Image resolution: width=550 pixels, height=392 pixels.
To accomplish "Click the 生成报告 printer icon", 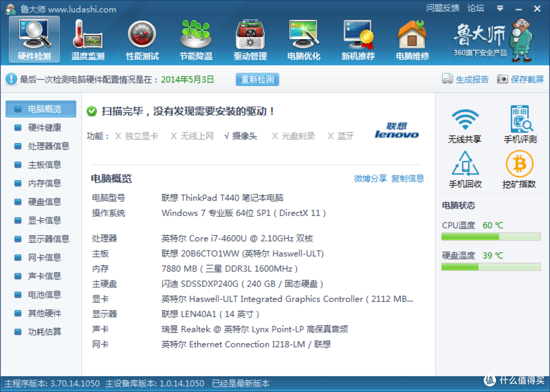I will click(x=447, y=79).
